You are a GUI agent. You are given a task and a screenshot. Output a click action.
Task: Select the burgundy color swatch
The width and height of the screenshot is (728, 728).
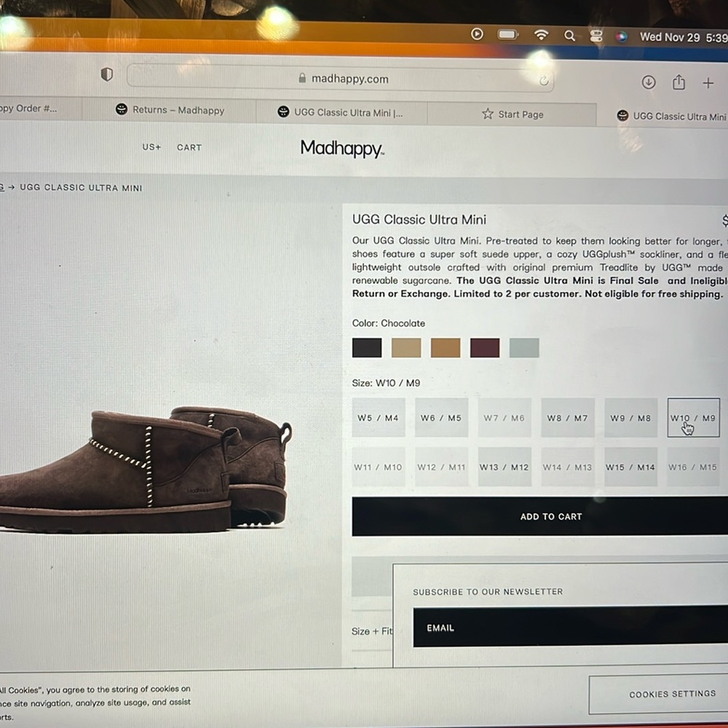pos(485,348)
